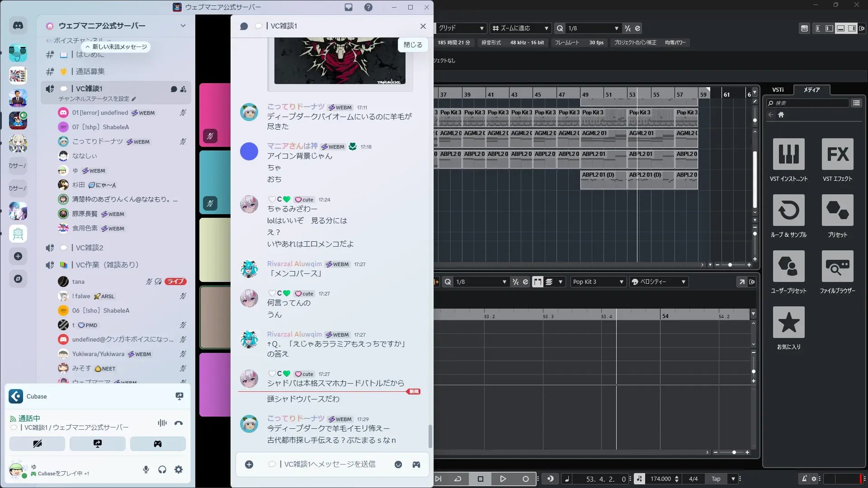The width and height of the screenshot is (868, 488).
Task: Open Loops & Samples tile
Action: pos(788,210)
